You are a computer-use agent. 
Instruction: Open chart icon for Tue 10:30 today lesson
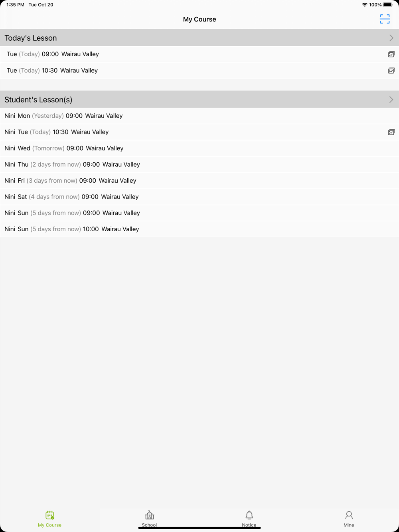pyautogui.click(x=391, y=71)
